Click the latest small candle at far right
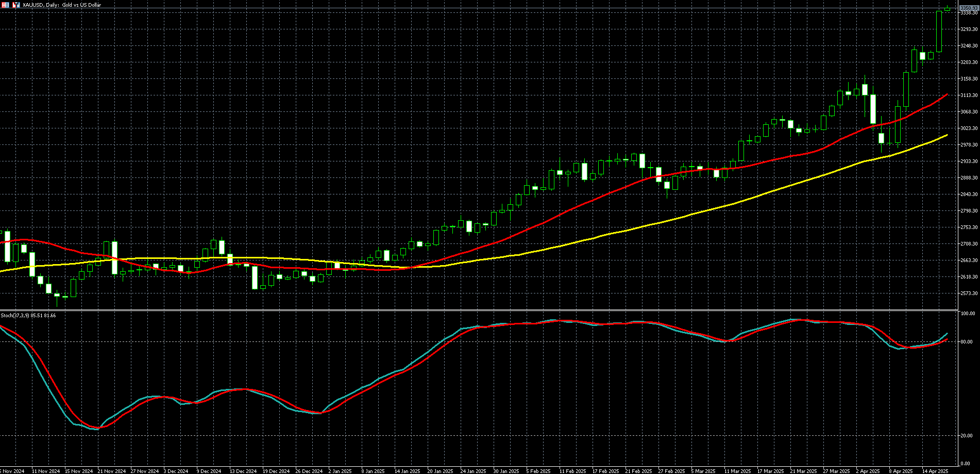Screen dimensions: 980x474 (947, 8)
